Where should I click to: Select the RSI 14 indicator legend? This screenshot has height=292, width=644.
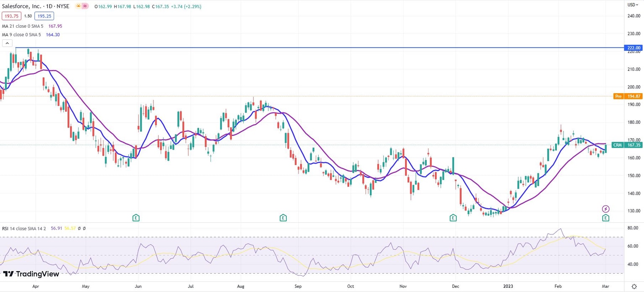pyautogui.click(x=24, y=228)
